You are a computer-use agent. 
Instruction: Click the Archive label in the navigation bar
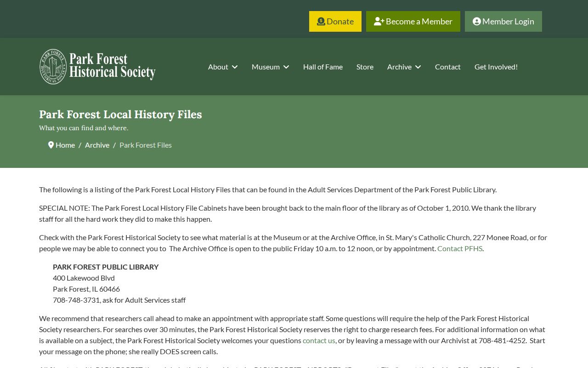(399, 67)
